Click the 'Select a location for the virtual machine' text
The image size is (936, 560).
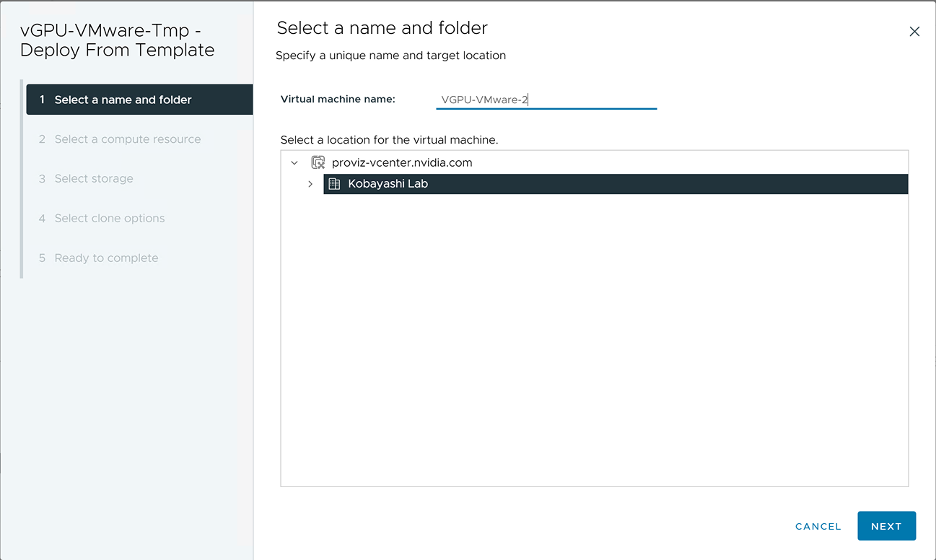389,139
